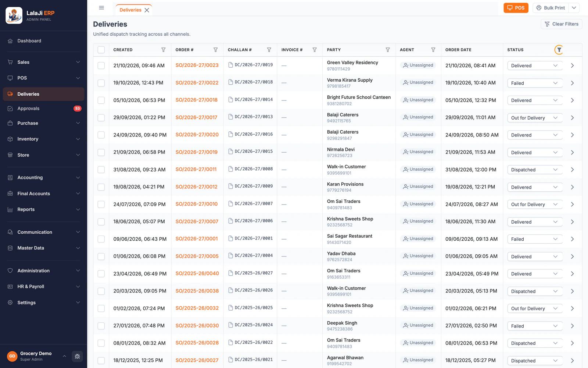This screenshot has height=368, width=588.
Task: Click the Dashboard home icon
Action: pos(10,41)
